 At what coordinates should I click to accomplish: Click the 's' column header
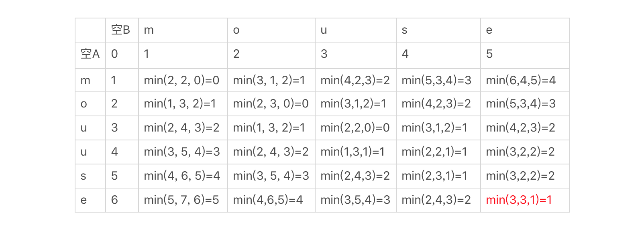(405, 30)
